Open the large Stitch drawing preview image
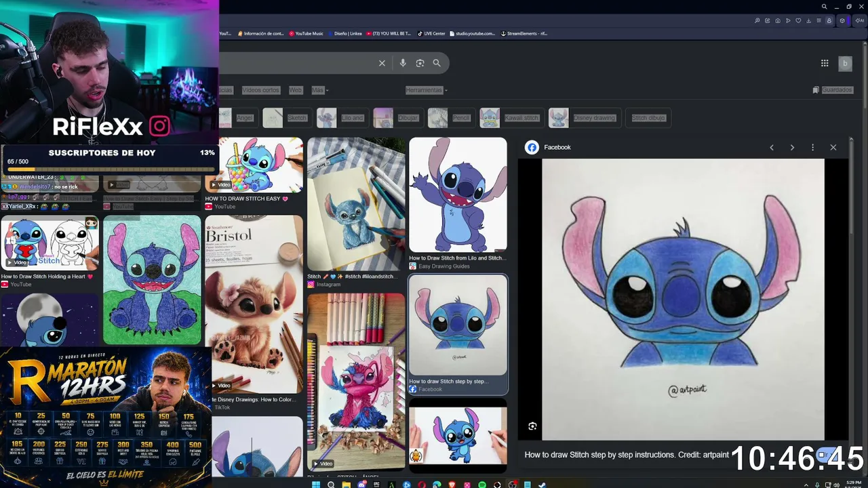This screenshot has width=868, height=488. click(683, 300)
